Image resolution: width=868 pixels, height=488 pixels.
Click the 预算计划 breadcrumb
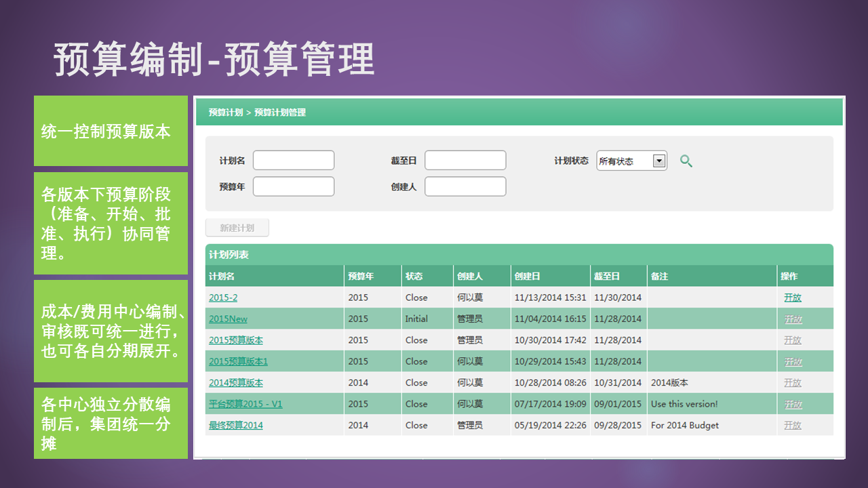click(x=226, y=113)
